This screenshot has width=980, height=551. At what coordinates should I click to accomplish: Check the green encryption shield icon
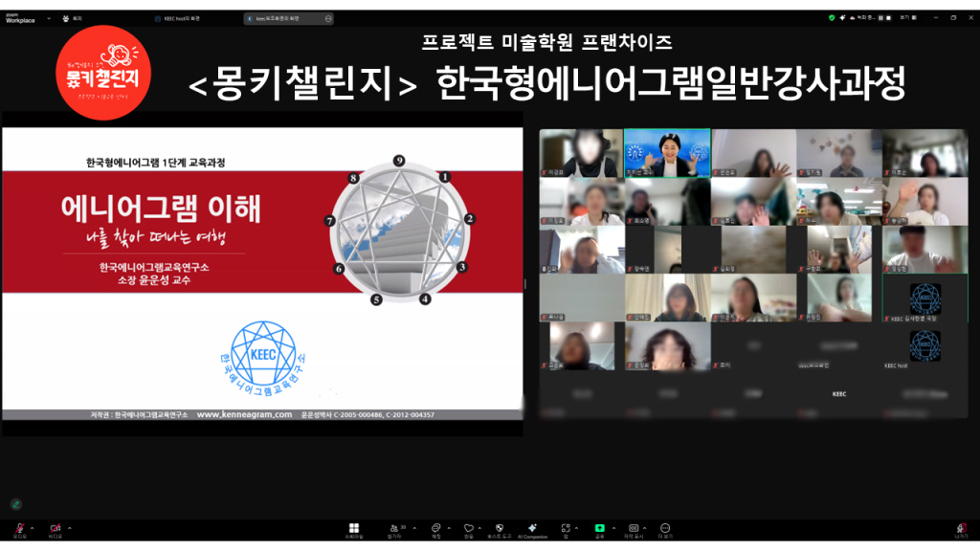[832, 18]
